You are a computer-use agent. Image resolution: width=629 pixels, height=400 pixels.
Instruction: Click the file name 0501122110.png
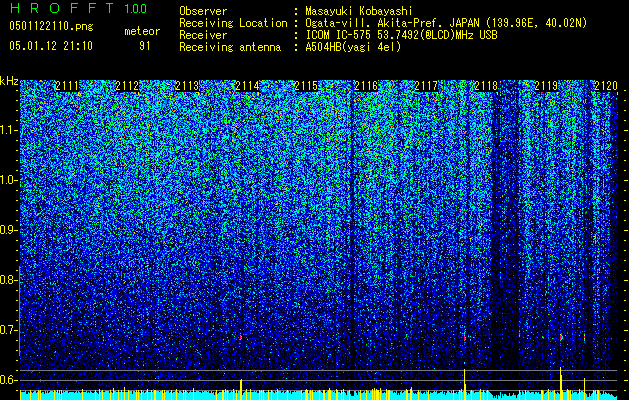click(51, 26)
